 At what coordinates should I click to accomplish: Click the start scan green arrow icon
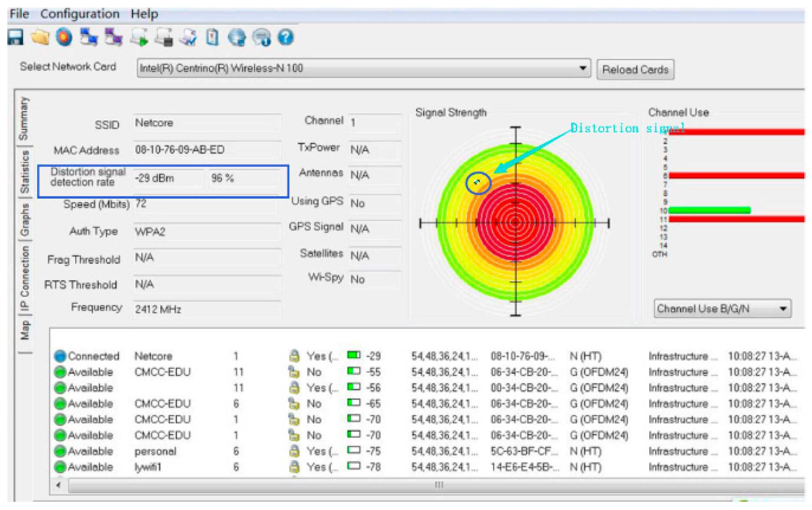139,37
